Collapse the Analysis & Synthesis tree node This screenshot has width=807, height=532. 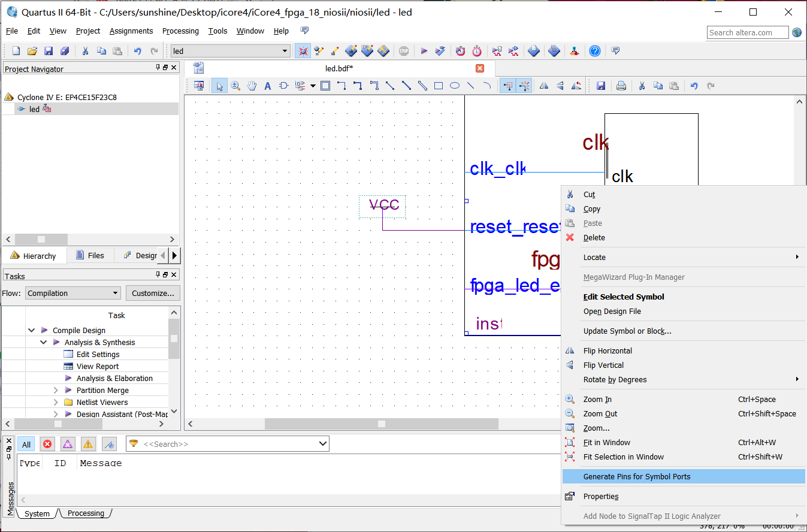coord(44,343)
